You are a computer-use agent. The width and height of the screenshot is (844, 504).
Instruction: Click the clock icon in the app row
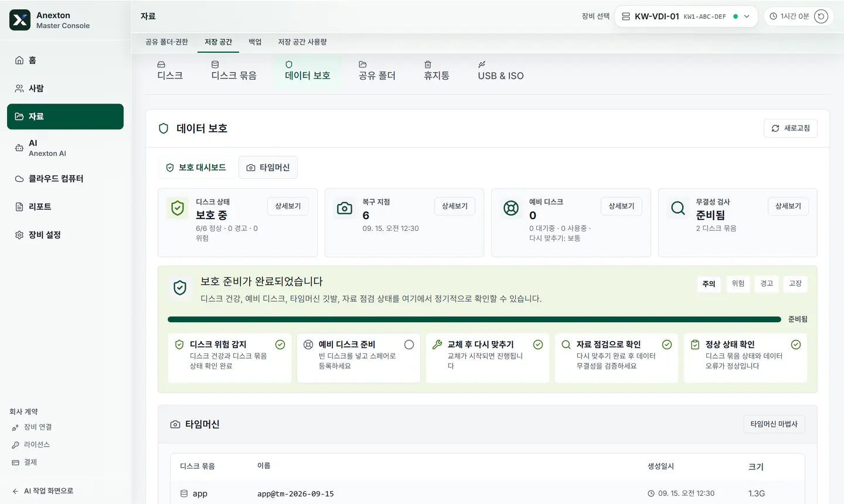pos(651,493)
